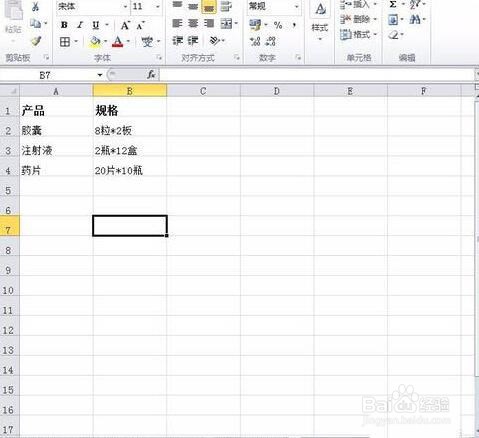
Task: Toggle the highlighted bottom align icon
Action: [x=209, y=6]
